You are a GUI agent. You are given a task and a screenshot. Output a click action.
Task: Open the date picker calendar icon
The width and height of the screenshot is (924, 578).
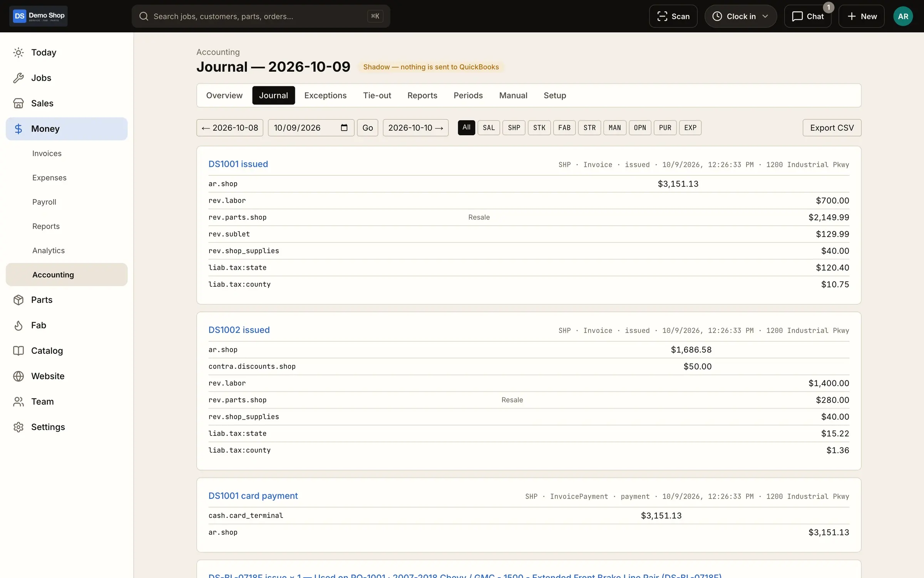click(x=344, y=128)
